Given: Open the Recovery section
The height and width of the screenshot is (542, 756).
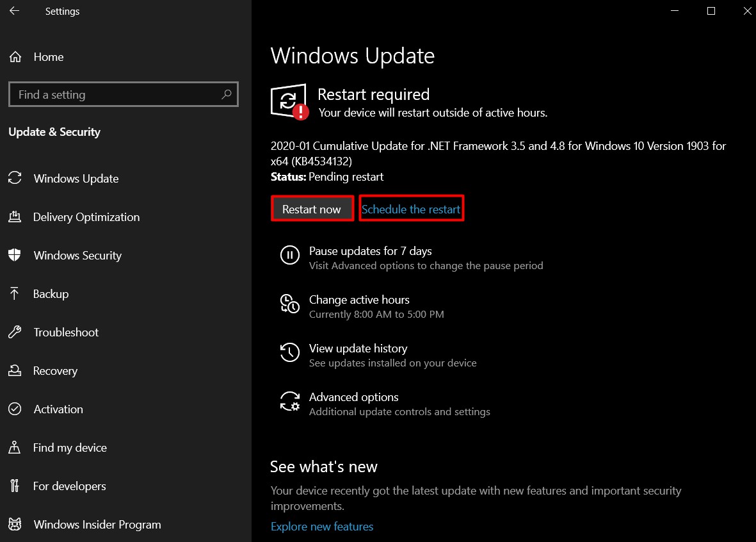Looking at the screenshot, I should [x=55, y=371].
